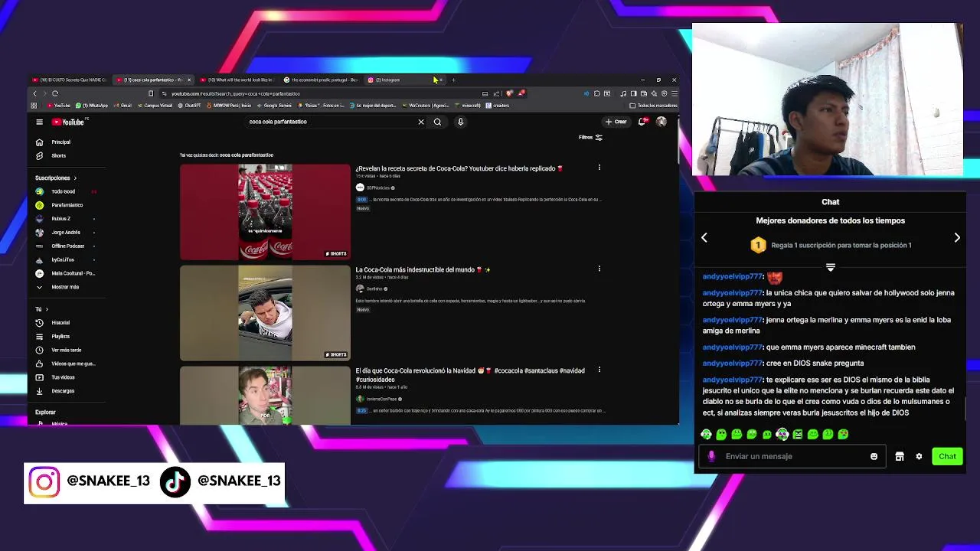Click the YouTube logo

pos(68,122)
